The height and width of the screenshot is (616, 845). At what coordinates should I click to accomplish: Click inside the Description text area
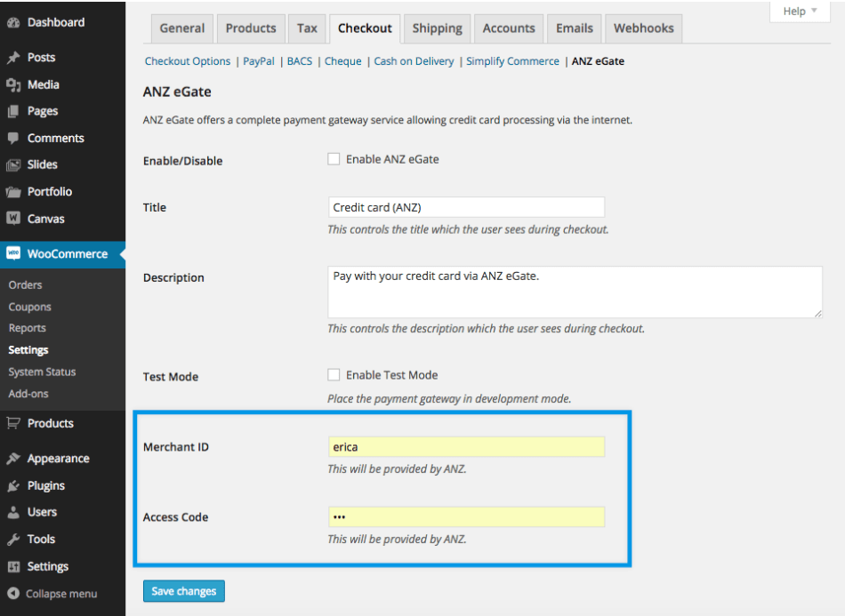point(575,292)
